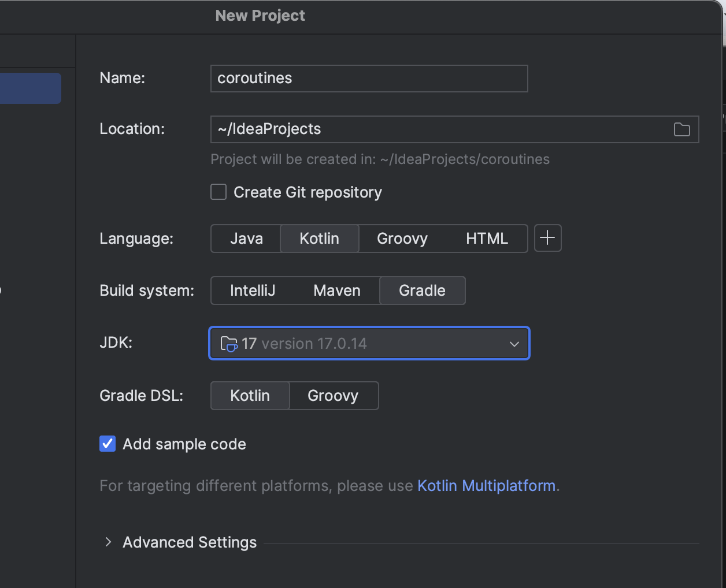This screenshot has width=726, height=588.
Task: Choose Groovy as project language
Action: click(x=402, y=239)
